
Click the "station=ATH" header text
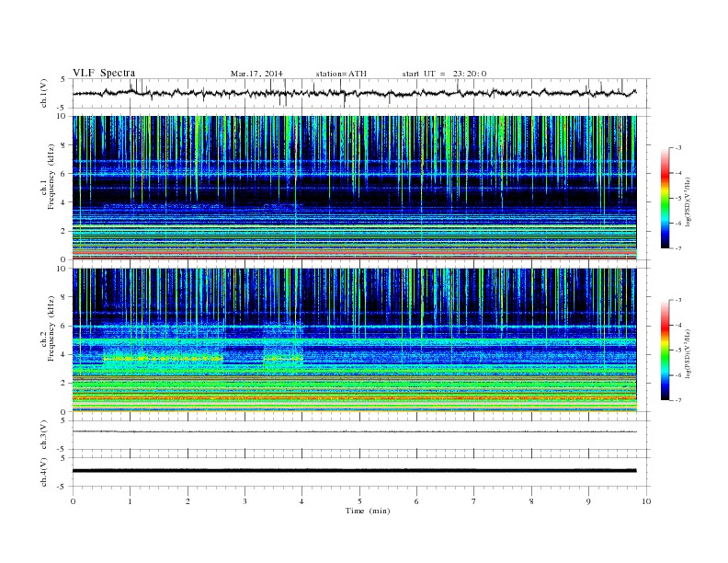tap(341, 74)
